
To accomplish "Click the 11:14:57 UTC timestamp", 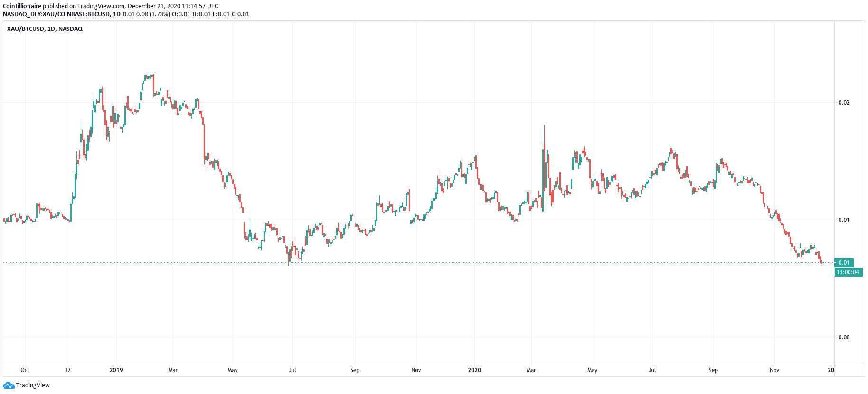I will coord(200,6).
